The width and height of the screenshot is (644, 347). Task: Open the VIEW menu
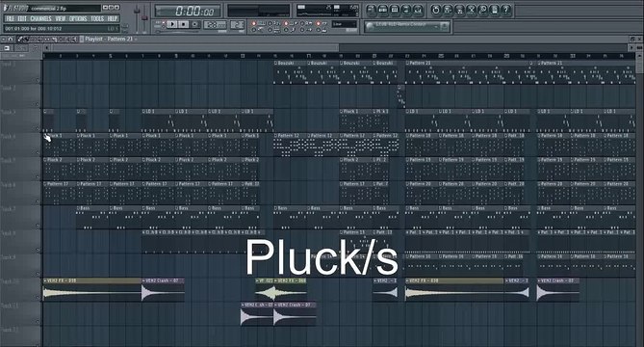(61, 18)
